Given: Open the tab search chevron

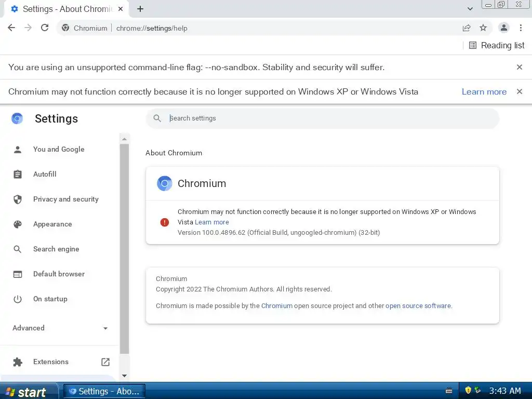Looking at the screenshot, I should pos(470,9).
